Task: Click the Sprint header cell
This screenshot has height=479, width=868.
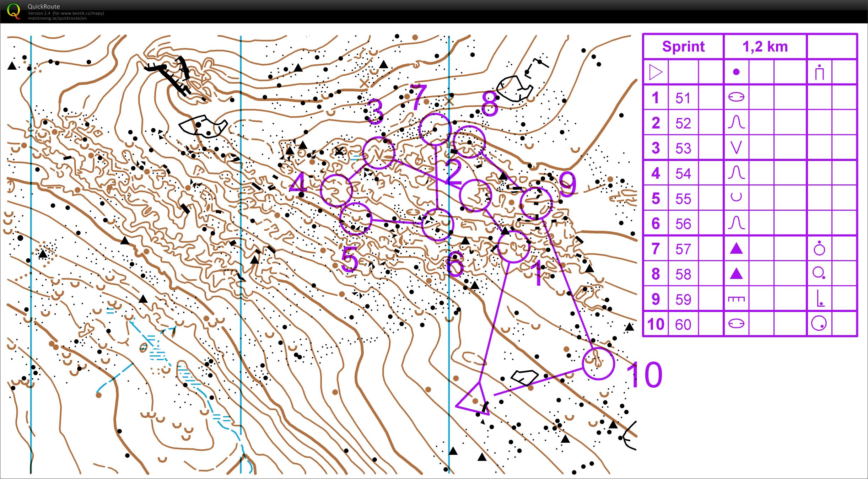Action: pyautogui.click(x=683, y=47)
